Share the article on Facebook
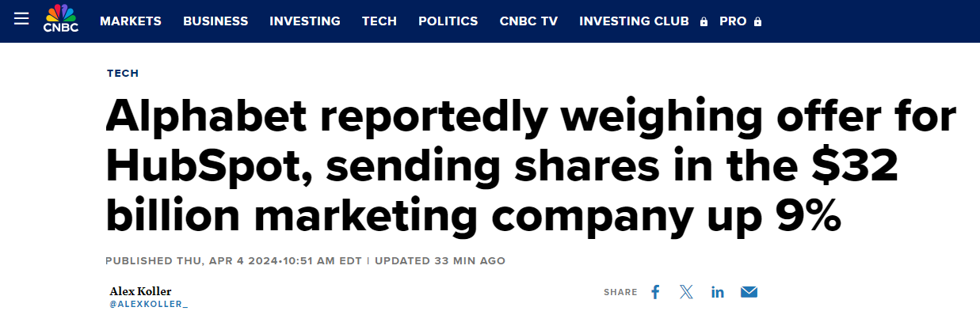Image resolution: width=980 pixels, height=330 pixels. pos(655,292)
